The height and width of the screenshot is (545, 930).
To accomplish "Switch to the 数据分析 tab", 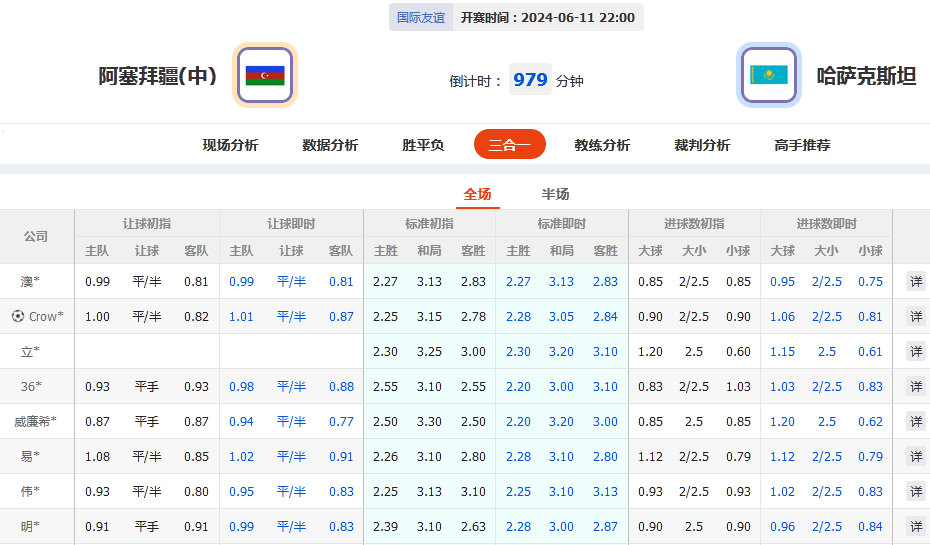I will [x=330, y=145].
